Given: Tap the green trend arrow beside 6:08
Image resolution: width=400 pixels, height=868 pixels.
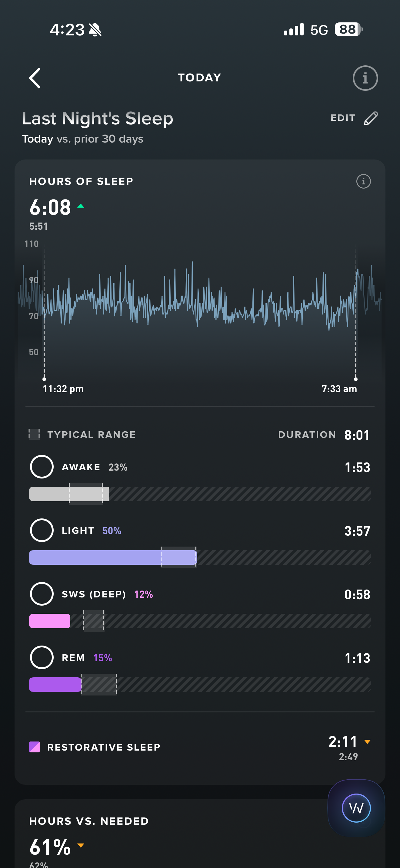Looking at the screenshot, I should pos(81,206).
